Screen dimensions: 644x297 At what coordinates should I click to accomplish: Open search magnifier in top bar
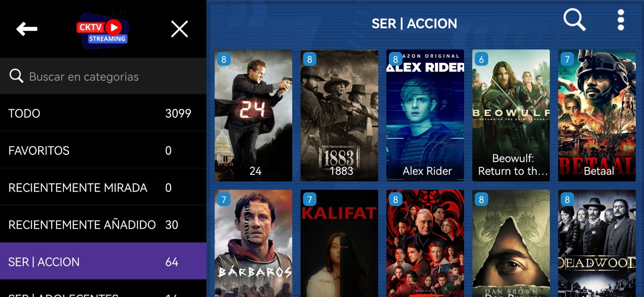point(574,19)
